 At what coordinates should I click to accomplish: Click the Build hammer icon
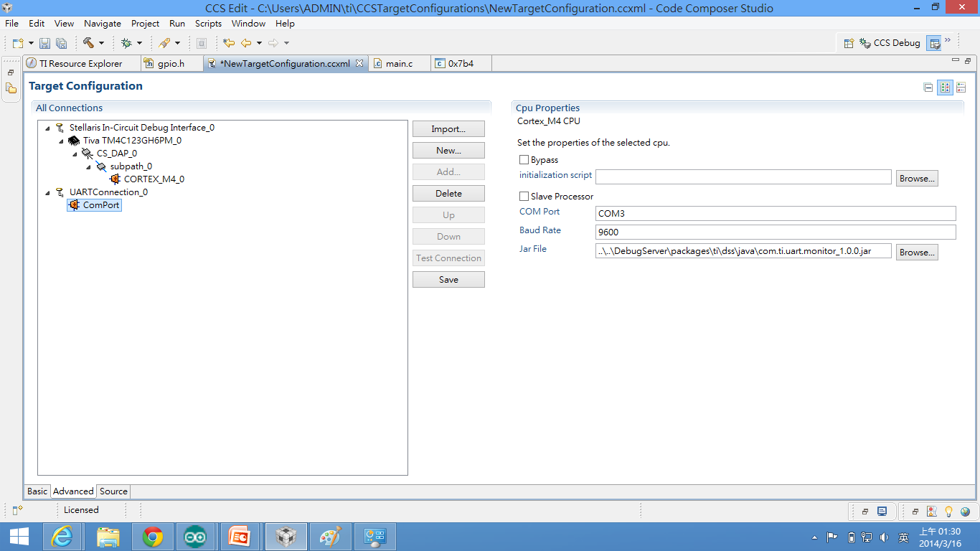[x=88, y=43]
